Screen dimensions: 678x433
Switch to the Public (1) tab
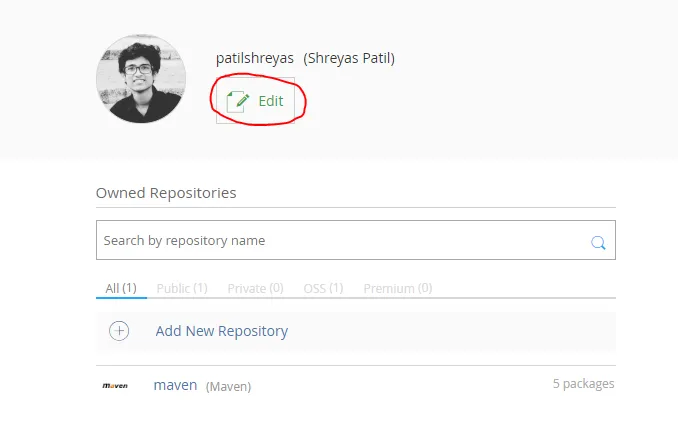(182, 288)
